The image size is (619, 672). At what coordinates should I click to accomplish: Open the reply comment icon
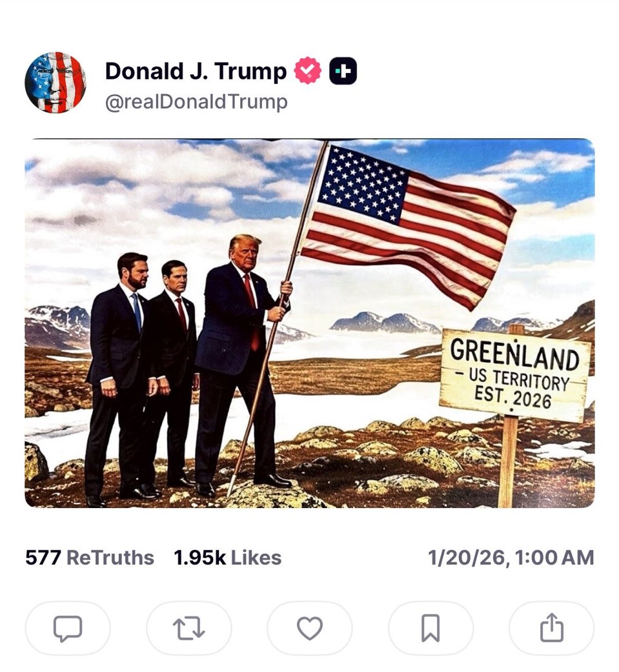click(x=67, y=628)
